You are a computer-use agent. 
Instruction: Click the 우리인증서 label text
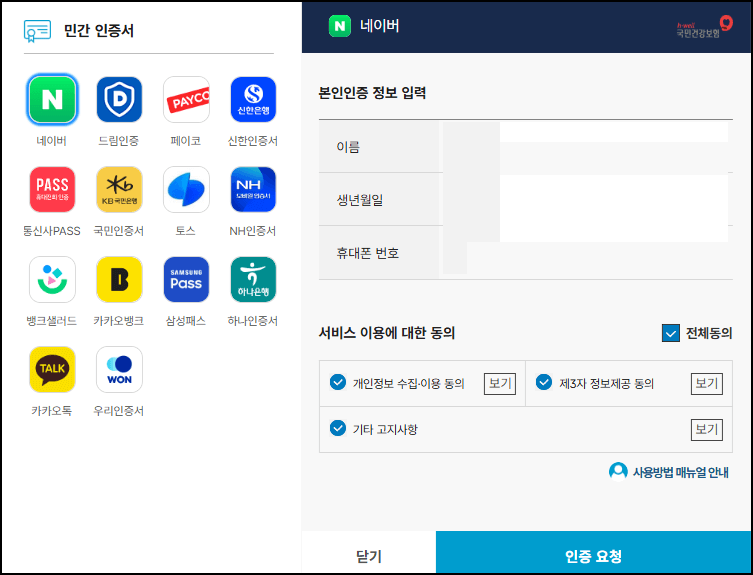[119, 411]
